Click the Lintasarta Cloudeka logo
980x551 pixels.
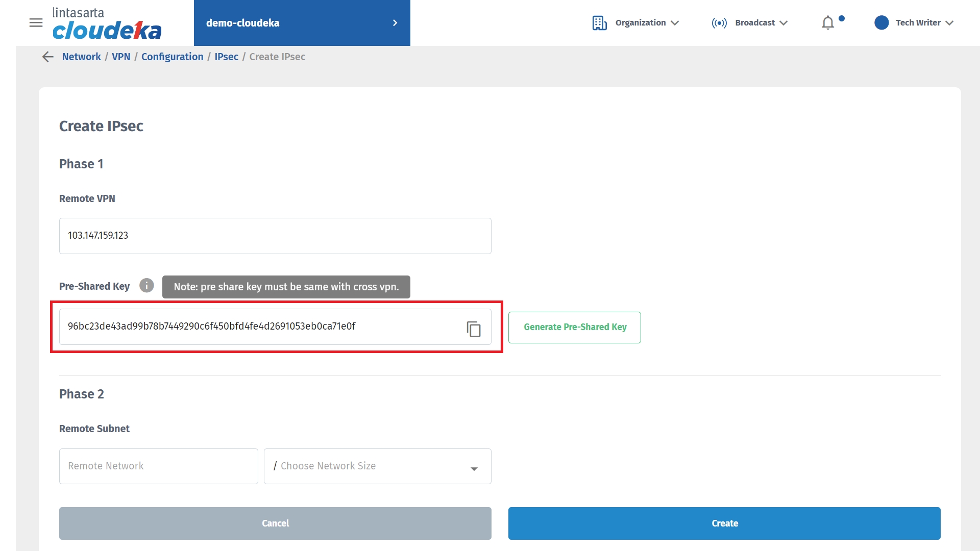click(x=107, y=23)
